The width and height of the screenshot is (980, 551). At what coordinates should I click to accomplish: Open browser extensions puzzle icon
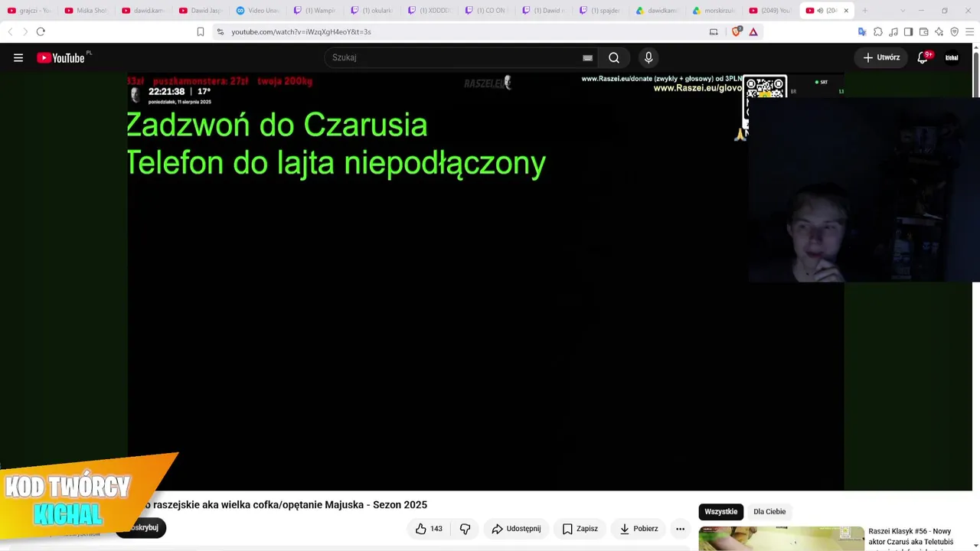click(x=878, y=31)
